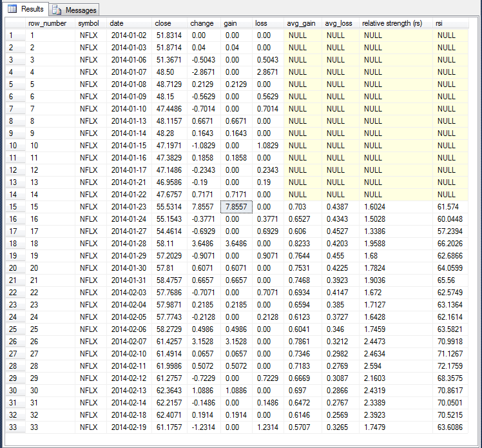Select the symbol column header
482x448 pixels.
point(91,23)
